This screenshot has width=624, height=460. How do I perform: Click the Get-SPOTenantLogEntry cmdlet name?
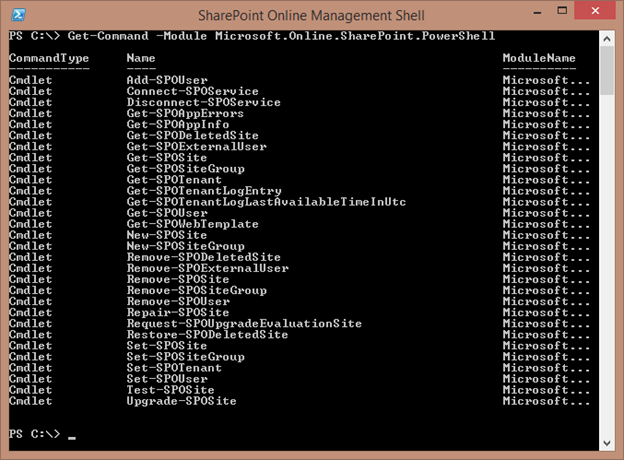(204, 191)
